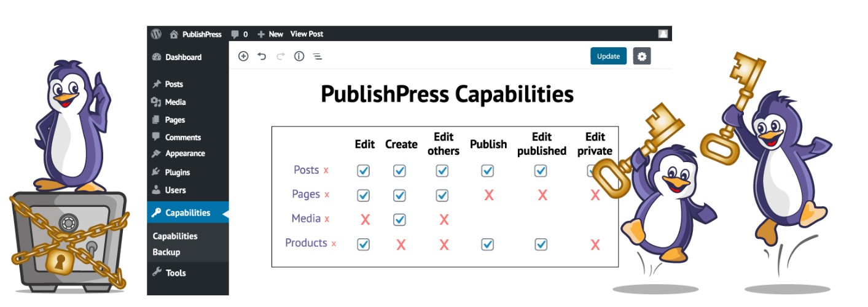Image resolution: width=868 pixels, height=307 pixels.
Task: Click the undo arrow icon
Action: point(262,56)
